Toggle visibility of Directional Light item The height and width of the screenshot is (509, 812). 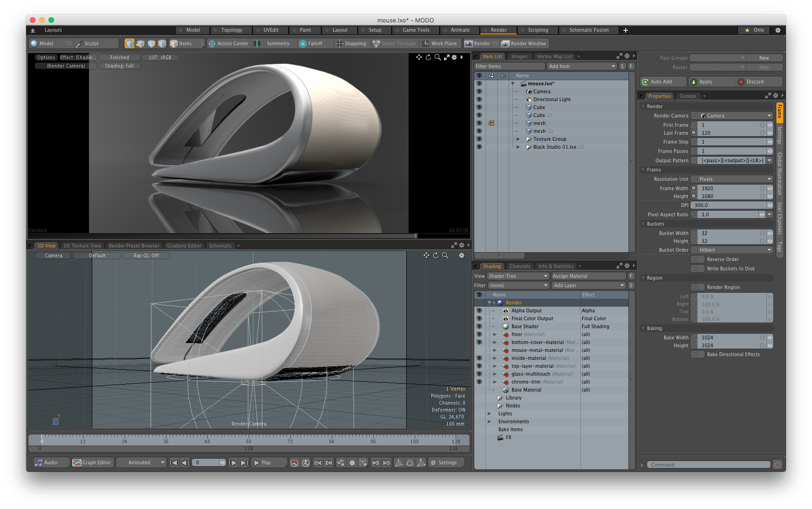pyautogui.click(x=479, y=99)
